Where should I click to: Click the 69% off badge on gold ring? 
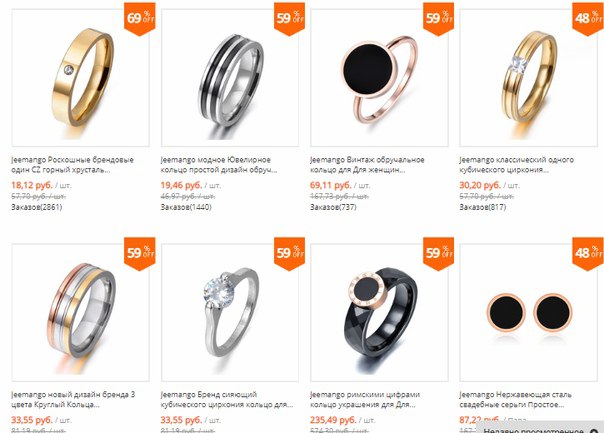[139, 19]
